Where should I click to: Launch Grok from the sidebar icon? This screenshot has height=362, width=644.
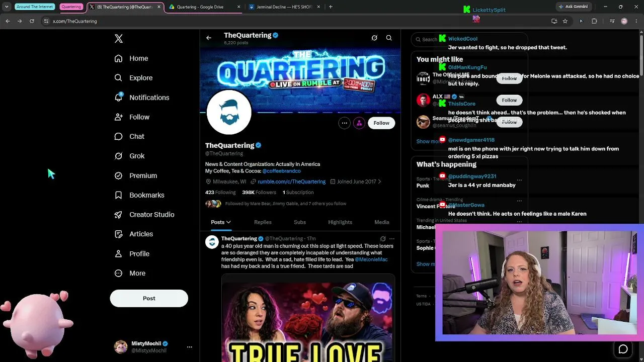[118, 156]
